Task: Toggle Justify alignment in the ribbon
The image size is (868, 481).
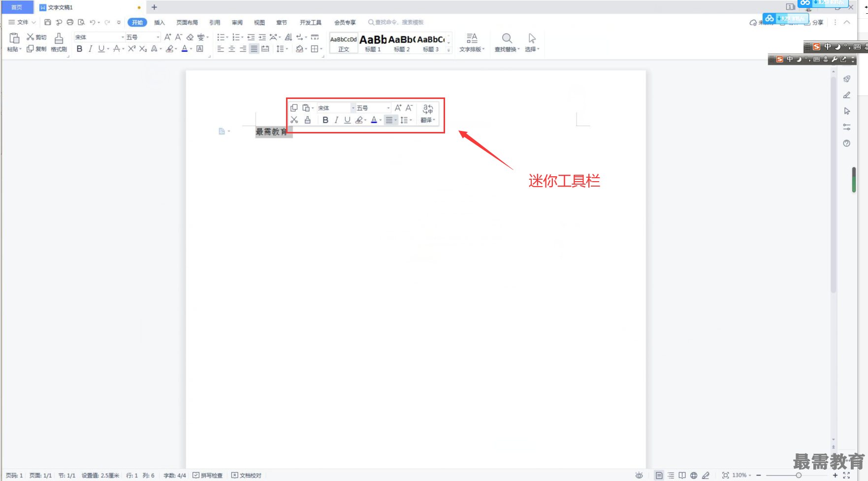Action: point(254,49)
